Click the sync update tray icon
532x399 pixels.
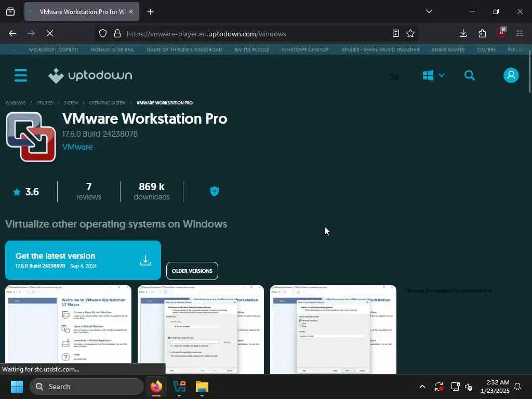[x=438, y=387]
